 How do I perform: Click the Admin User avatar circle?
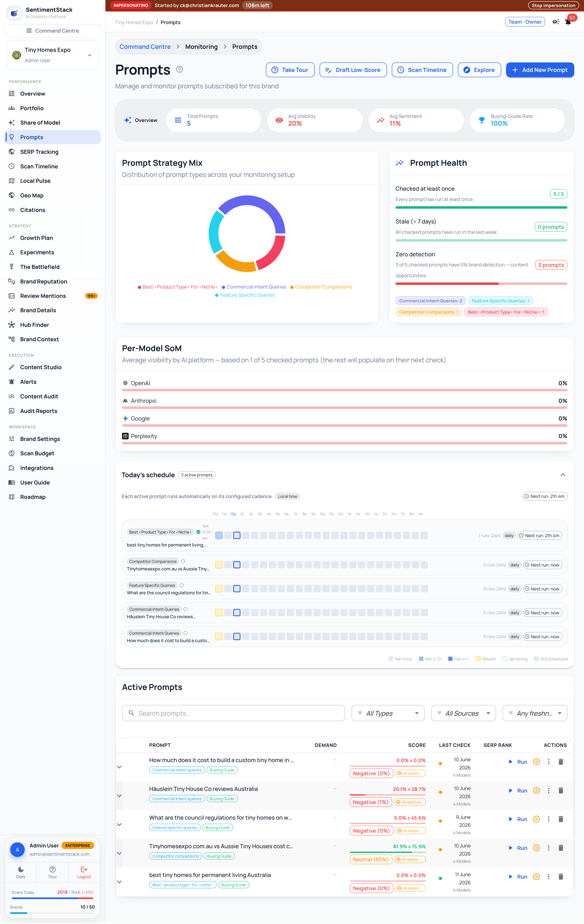[x=17, y=850]
